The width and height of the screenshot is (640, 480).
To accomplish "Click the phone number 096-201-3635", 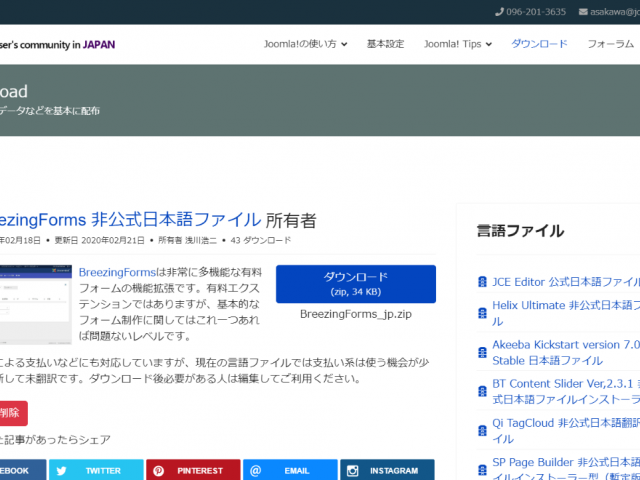I will pos(536,12).
